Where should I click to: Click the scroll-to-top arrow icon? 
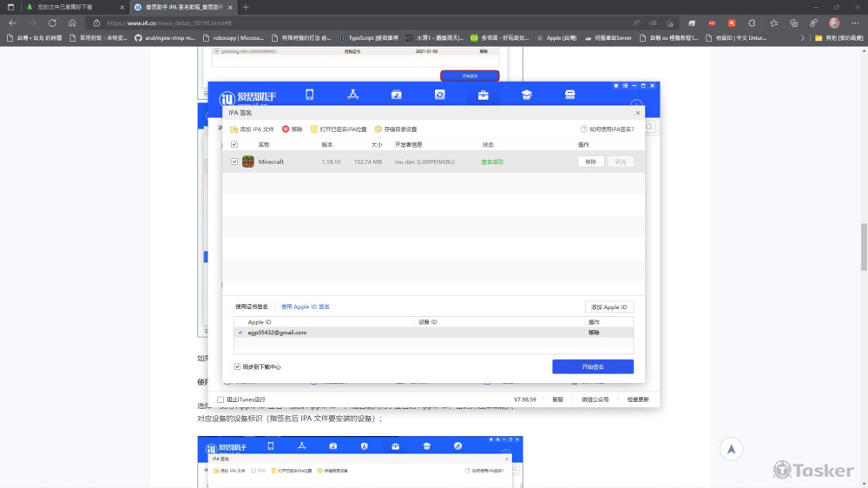(732, 449)
